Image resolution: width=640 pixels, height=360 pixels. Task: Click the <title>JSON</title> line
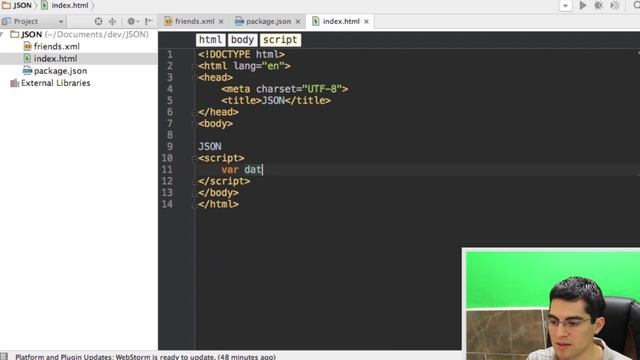(276, 100)
